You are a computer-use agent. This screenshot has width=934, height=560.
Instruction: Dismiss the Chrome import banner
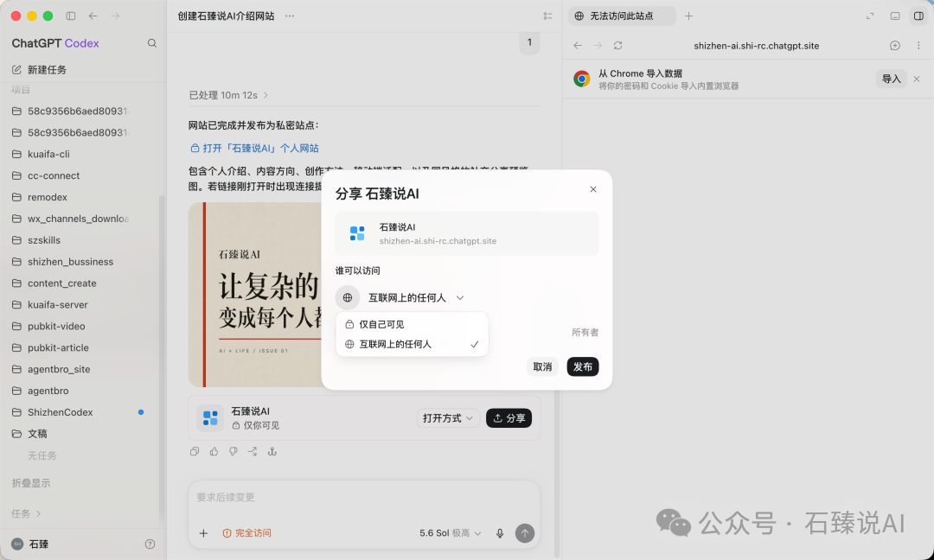pos(917,79)
